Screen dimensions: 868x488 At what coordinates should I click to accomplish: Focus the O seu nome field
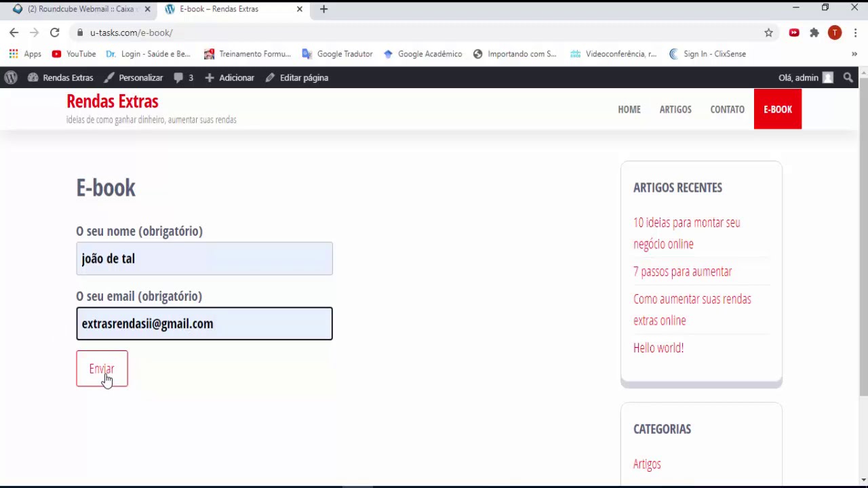204,258
